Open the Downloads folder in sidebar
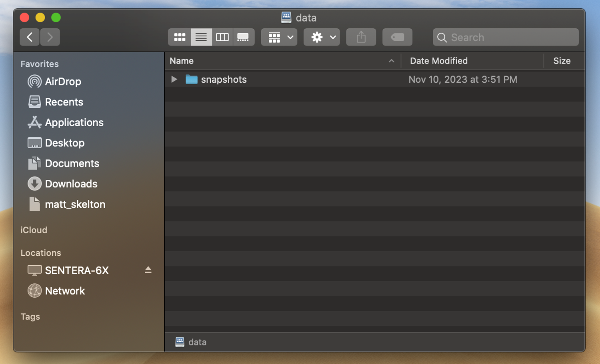The width and height of the screenshot is (600, 364). coord(71,184)
